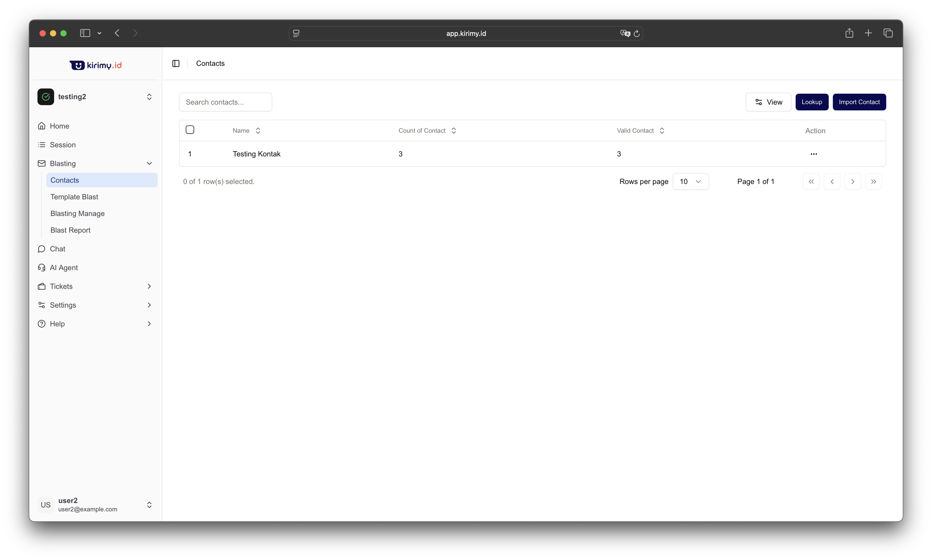Viewport: 932px width, 560px height.
Task: Open the Rows per page dropdown
Action: (x=691, y=182)
